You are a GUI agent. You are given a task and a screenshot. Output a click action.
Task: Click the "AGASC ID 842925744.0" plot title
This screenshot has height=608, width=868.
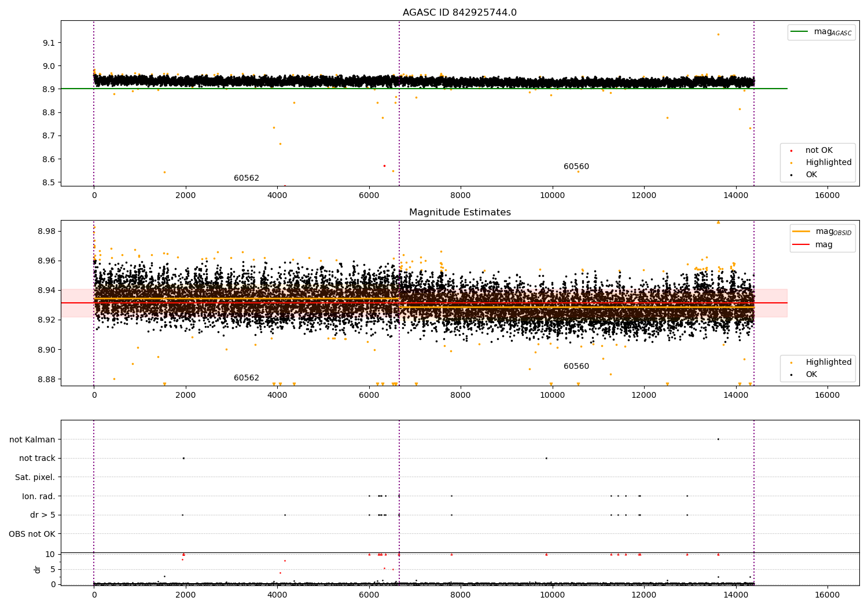click(x=459, y=13)
